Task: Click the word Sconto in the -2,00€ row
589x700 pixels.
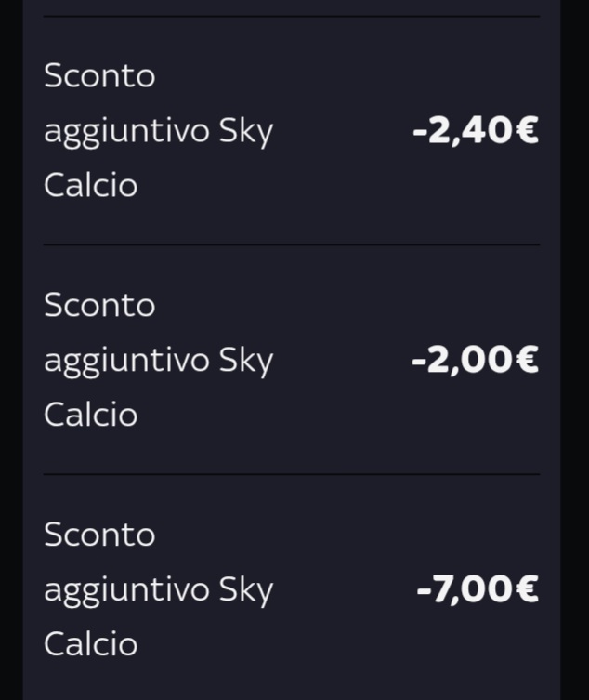Action: coord(99,305)
